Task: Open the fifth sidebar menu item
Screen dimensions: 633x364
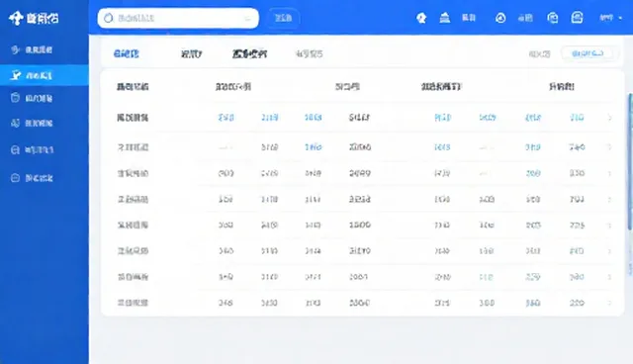Action: [45, 150]
